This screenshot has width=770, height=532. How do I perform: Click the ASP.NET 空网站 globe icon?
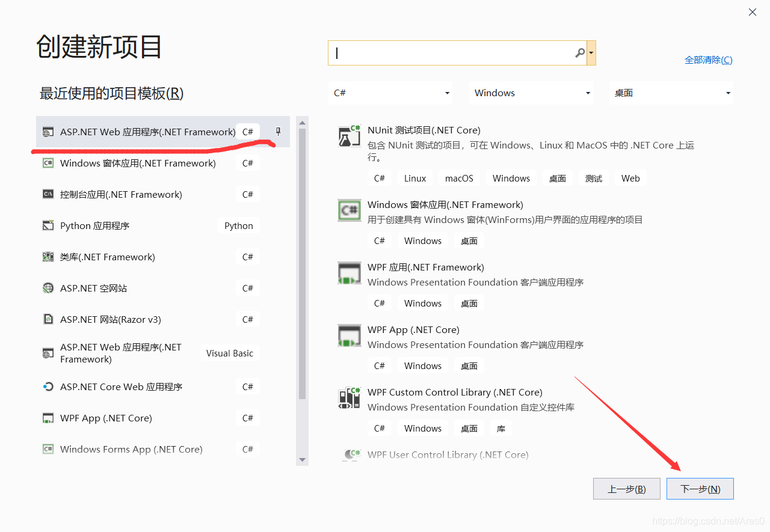point(48,288)
